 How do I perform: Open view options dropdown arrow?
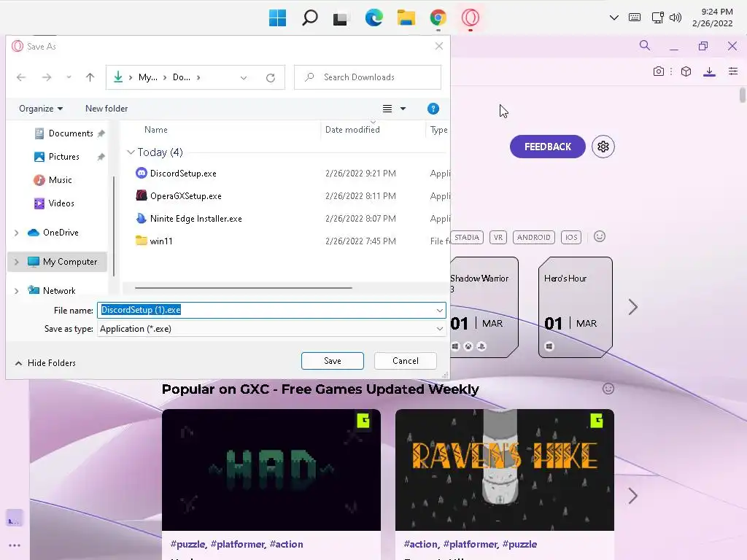403,109
